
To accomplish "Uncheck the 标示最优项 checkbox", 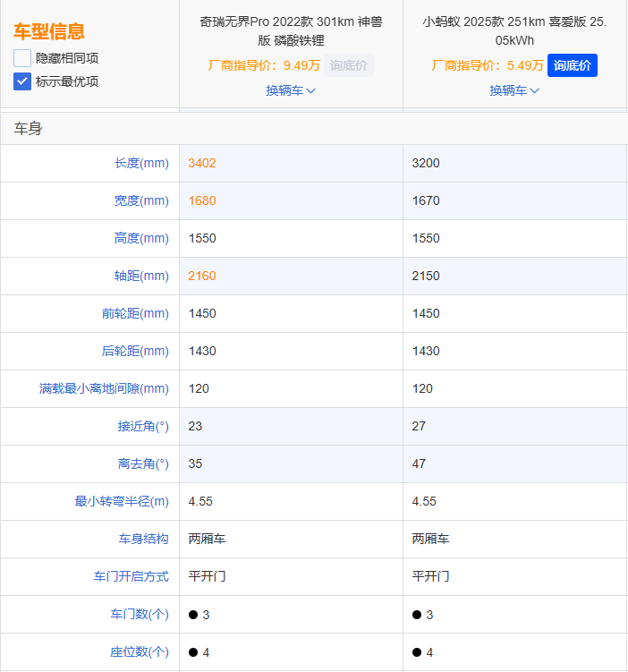I will point(22,81).
